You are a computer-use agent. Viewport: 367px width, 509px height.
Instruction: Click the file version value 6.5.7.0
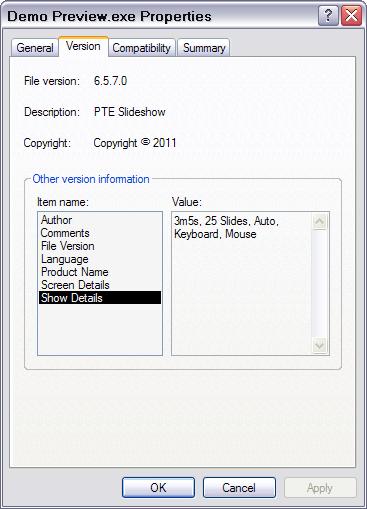(x=110, y=81)
